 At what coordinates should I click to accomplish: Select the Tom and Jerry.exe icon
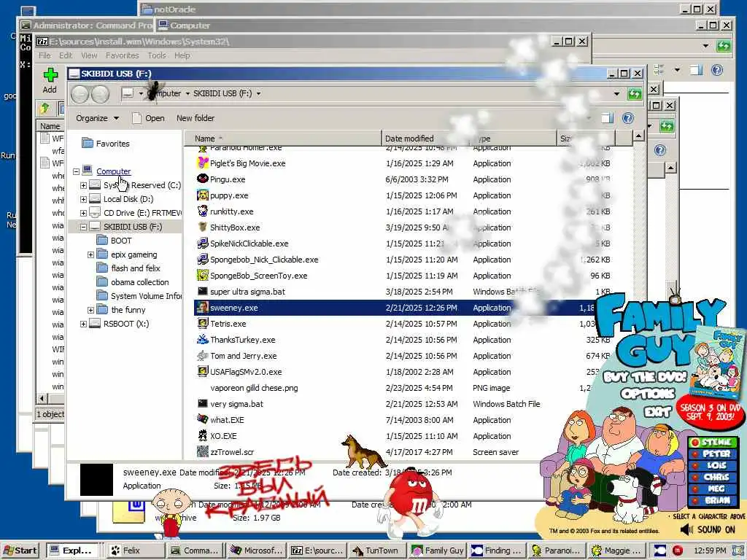tap(203, 356)
